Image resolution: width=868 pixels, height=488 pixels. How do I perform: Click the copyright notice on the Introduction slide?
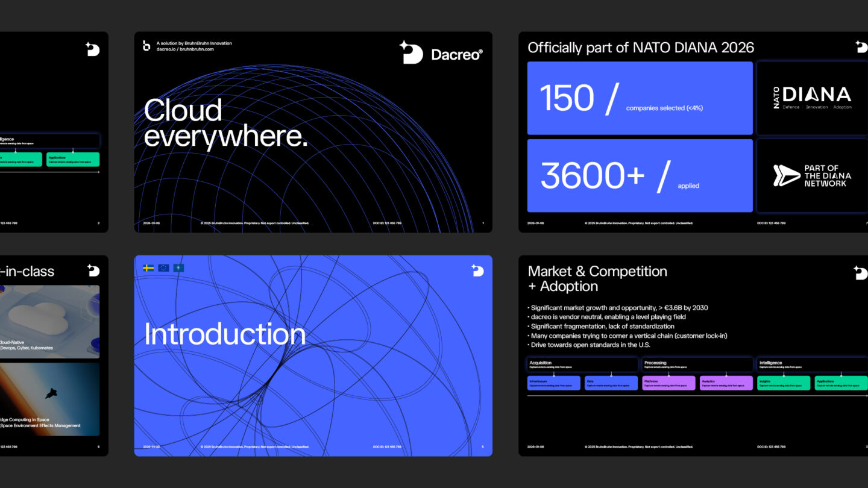point(254,447)
